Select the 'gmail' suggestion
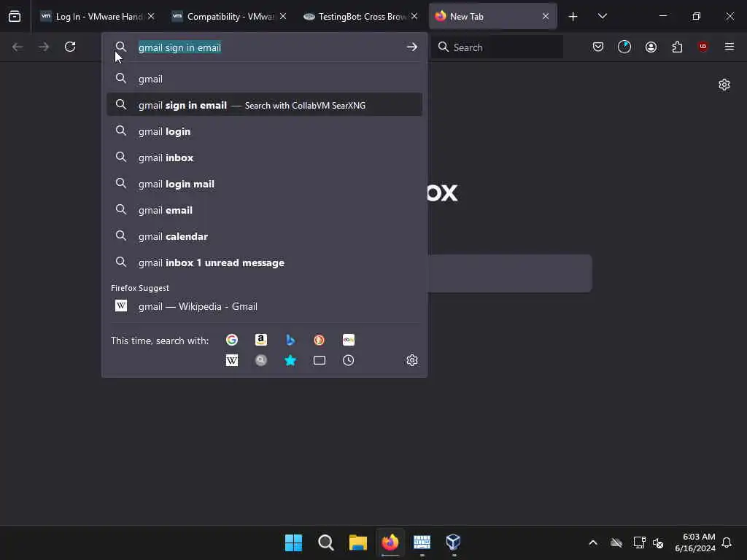Image resolution: width=747 pixels, height=560 pixels. point(264,79)
